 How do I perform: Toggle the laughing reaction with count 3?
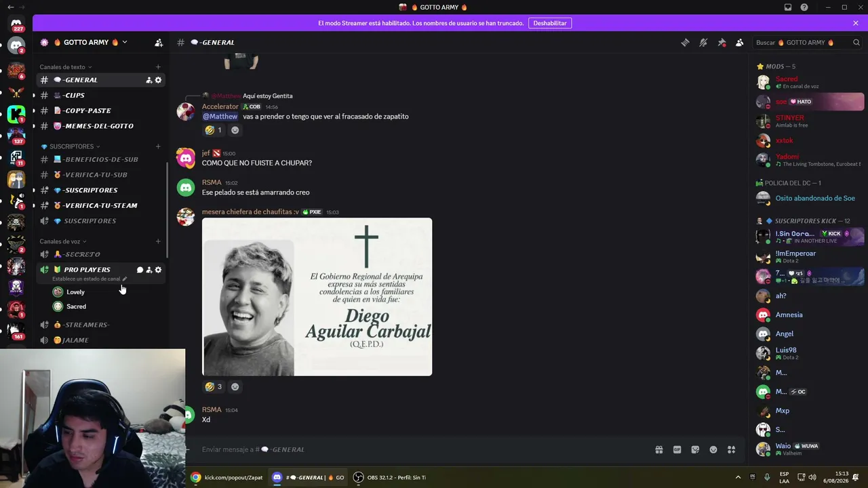(214, 387)
